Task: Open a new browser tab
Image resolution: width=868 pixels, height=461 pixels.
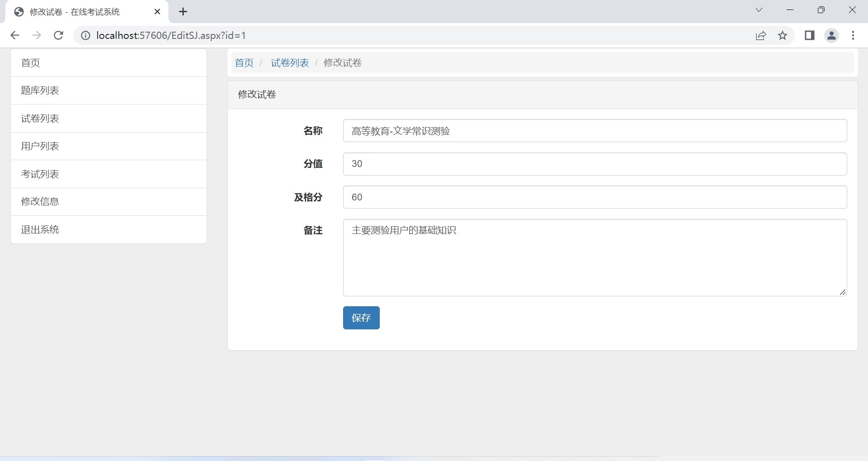Action: point(183,12)
